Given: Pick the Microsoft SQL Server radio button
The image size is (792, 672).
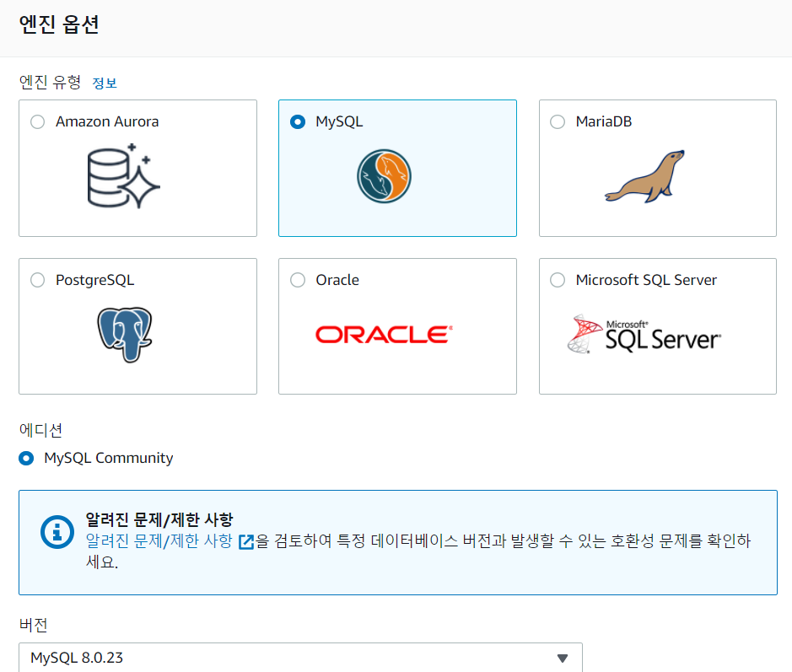Looking at the screenshot, I should [558, 280].
